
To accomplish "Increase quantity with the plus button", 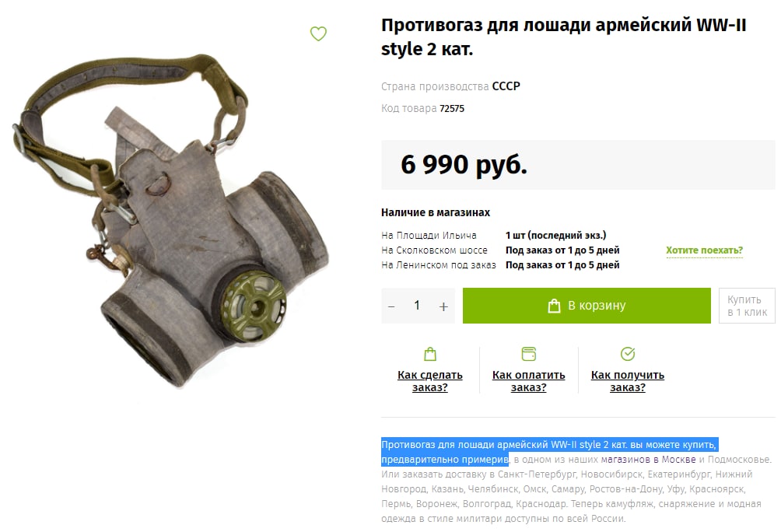I will pyautogui.click(x=443, y=306).
